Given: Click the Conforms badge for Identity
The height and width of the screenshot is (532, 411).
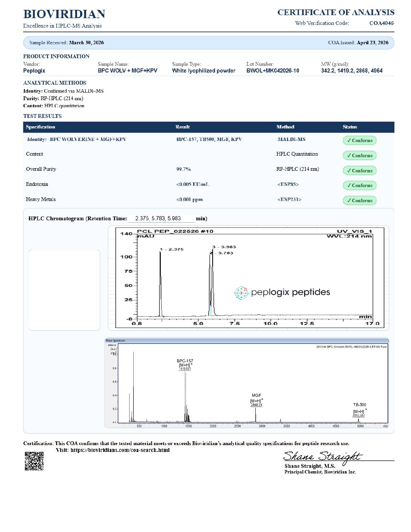Looking at the screenshot, I should [x=360, y=141].
